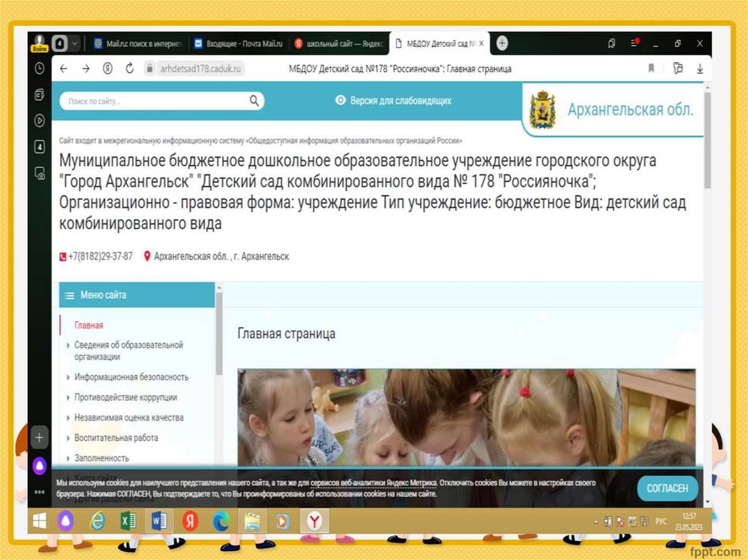
Task: Click the red location pin icon
Action: pos(148,256)
